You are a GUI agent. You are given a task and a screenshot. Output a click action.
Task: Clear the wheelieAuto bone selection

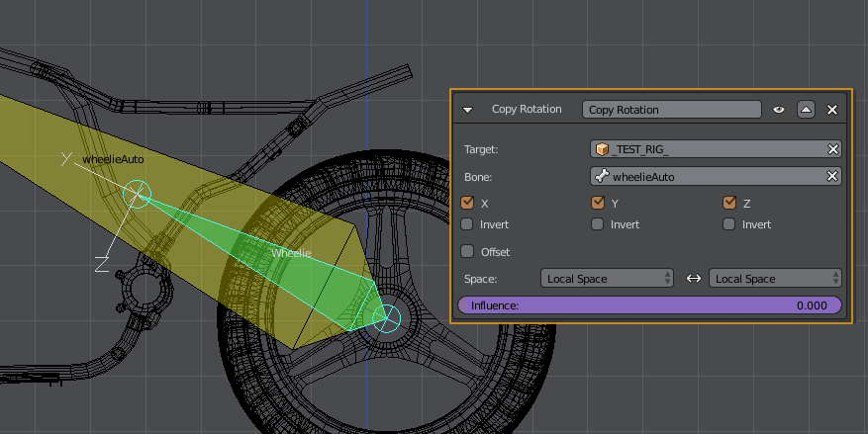(x=832, y=176)
